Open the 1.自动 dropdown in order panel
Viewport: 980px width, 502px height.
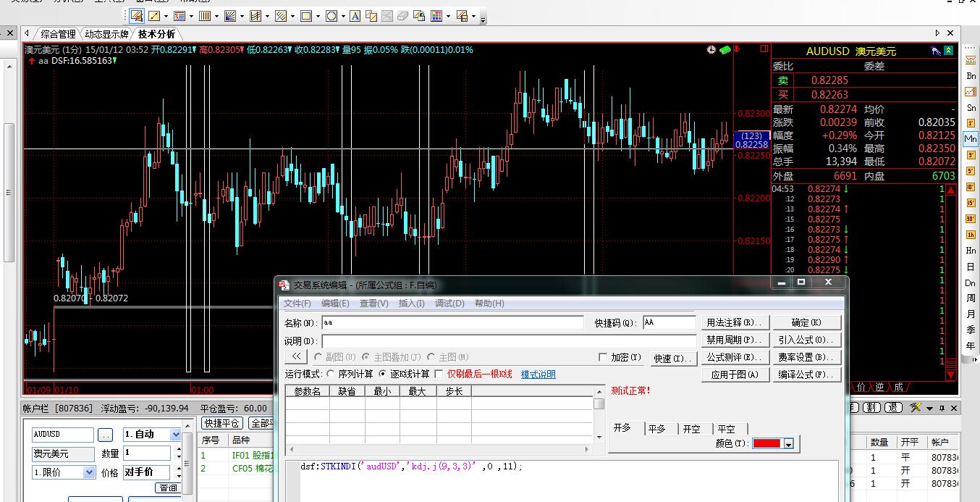point(175,435)
